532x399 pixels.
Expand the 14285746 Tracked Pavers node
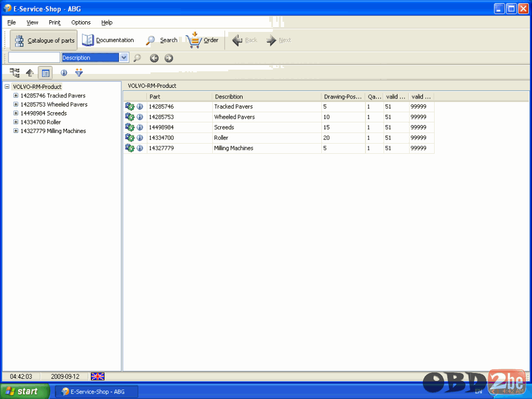pyautogui.click(x=15, y=95)
